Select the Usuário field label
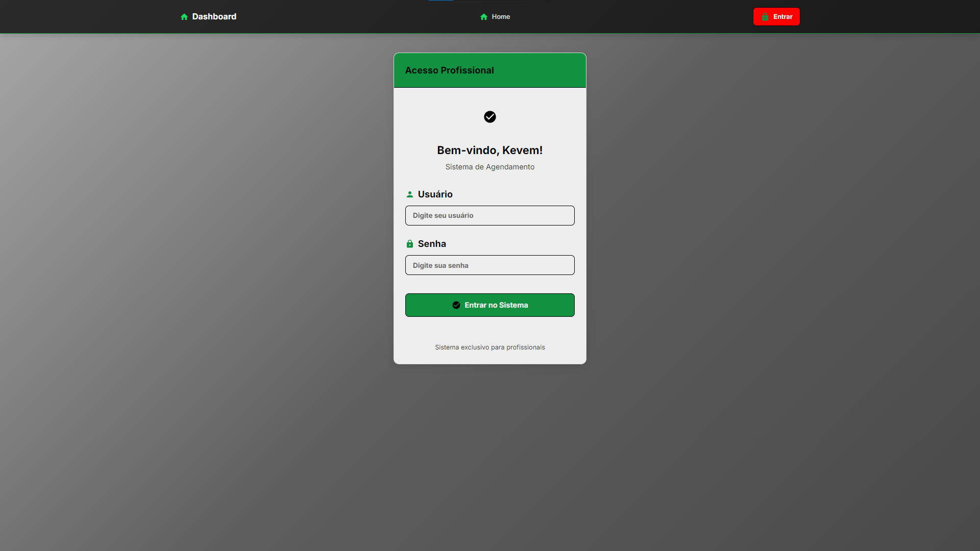Viewport: 980px width, 551px height. point(435,194)
